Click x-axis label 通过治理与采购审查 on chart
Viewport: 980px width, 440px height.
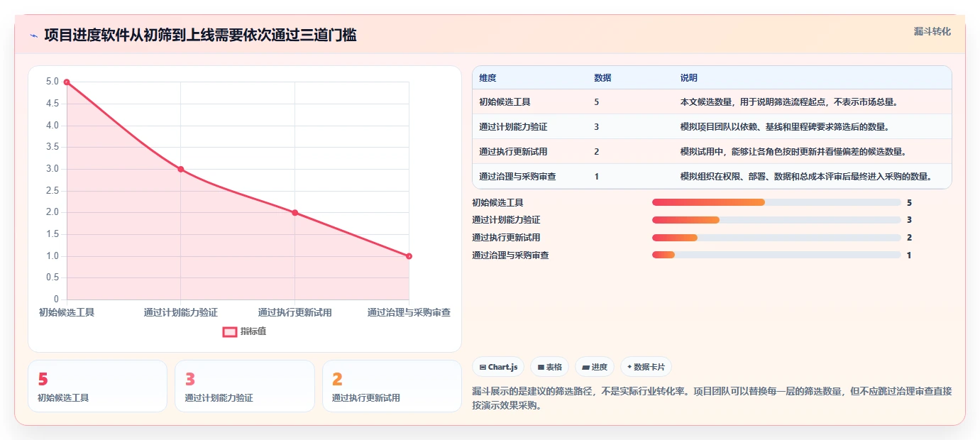point(409,312)
